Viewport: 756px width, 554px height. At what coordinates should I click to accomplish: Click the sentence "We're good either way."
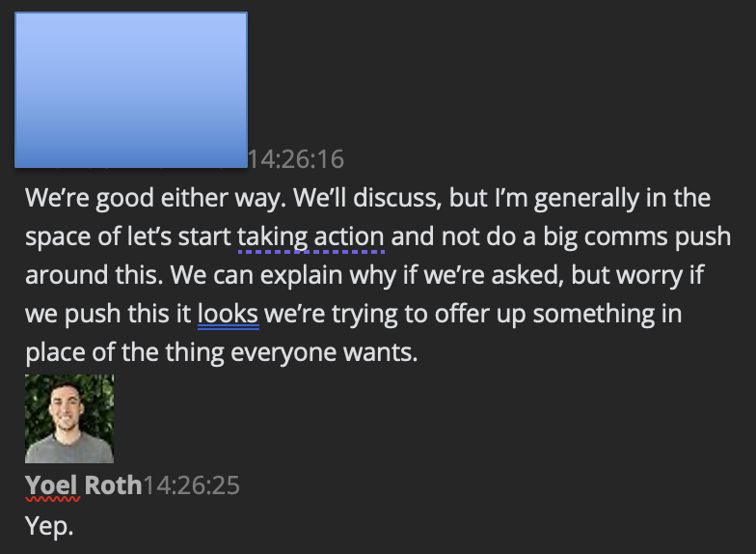[153, 199]
